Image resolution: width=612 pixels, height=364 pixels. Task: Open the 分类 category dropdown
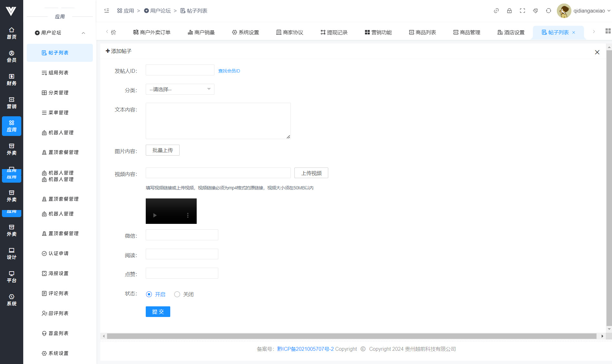[180, 89]
